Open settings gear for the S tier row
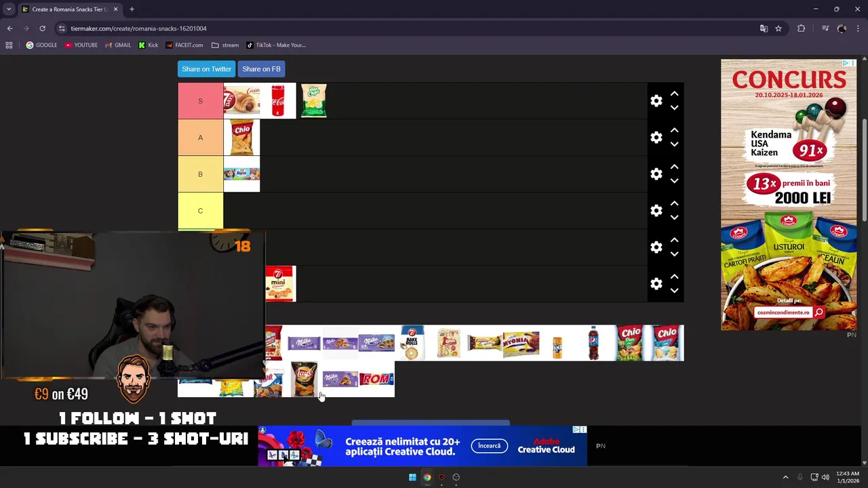 tap(656, 100)
